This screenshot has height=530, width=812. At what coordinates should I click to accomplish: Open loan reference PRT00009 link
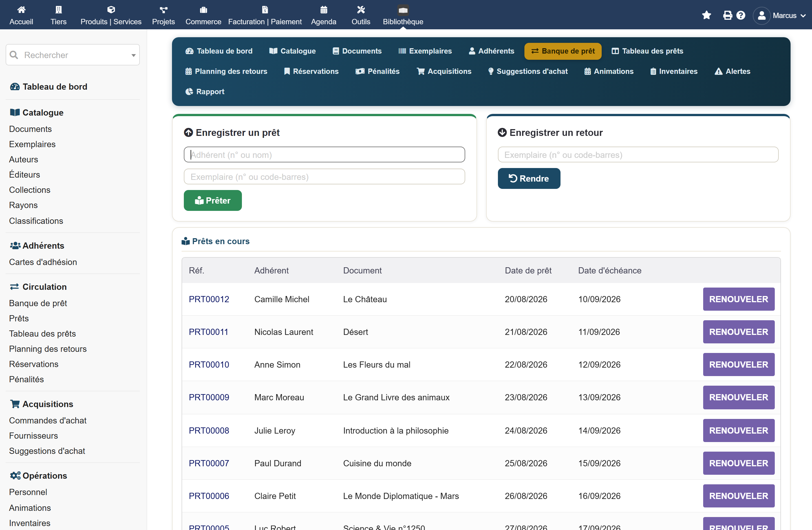[209, 397]
